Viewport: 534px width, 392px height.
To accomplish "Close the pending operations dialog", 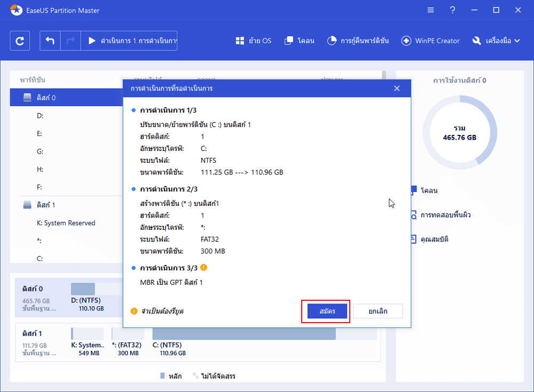I will pyautogui.click(x=397, y=89).
